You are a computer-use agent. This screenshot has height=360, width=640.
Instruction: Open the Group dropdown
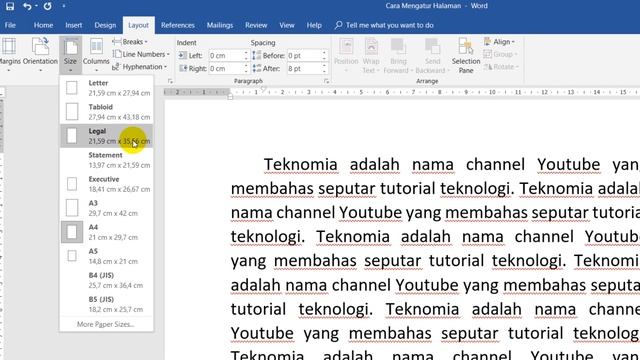click(500, 54)
